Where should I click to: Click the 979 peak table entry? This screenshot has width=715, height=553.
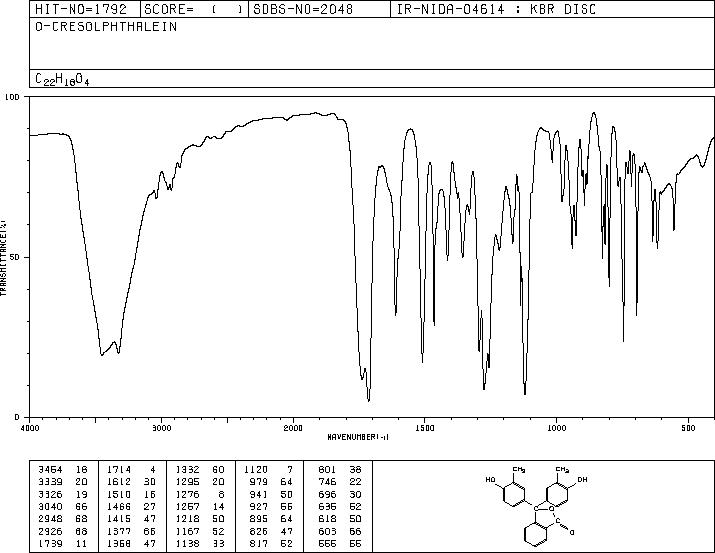[x=259, y=482]
